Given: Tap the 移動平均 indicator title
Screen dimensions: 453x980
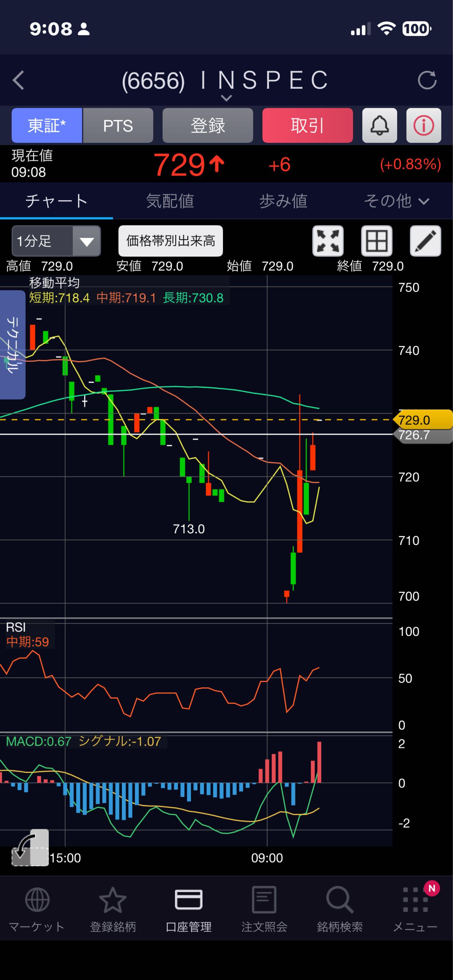Looking at the screenshot, I should tap(54, 283).
